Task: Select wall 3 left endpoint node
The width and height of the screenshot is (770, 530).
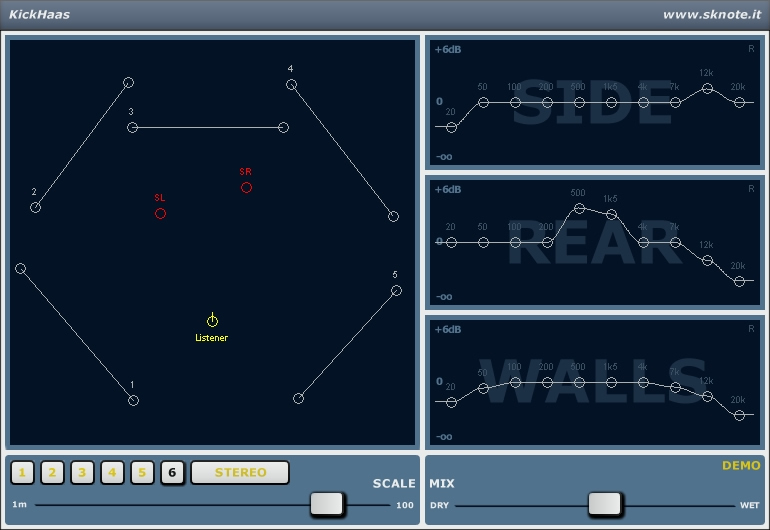Action: tap(133, 128)
